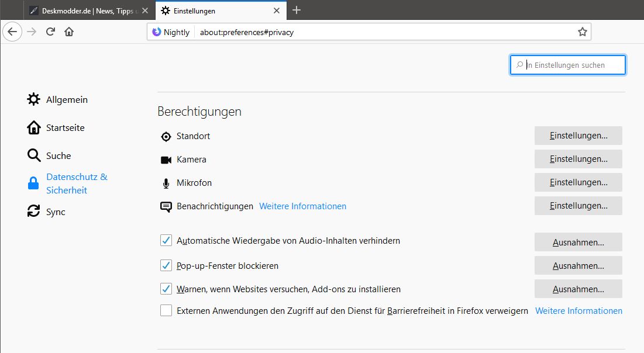Open Einstellungen for Benachrichtigungen
Viewport: 644px width, 353px height.
click(578, 206)
